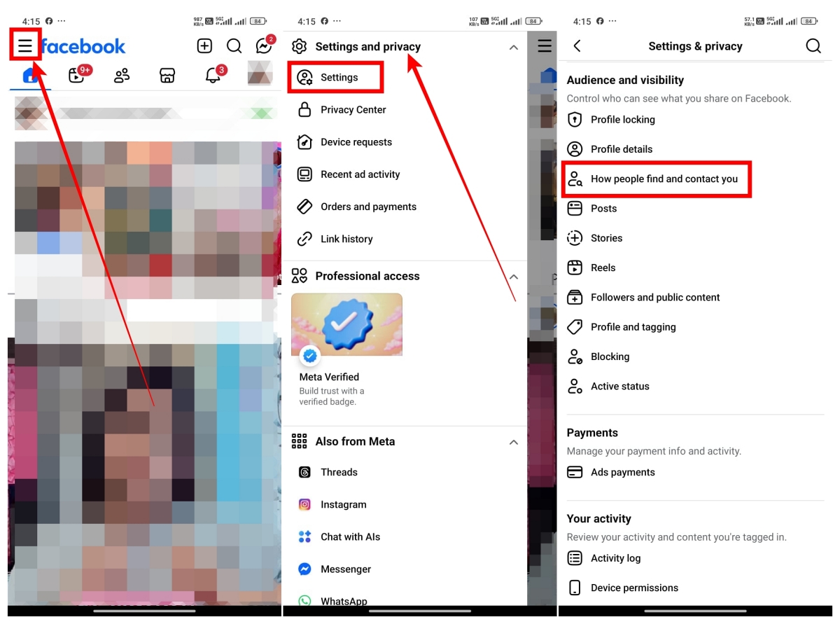Click the Audience and visibility heading
Viewport: 840px width, 624px height.
(625, 81)
